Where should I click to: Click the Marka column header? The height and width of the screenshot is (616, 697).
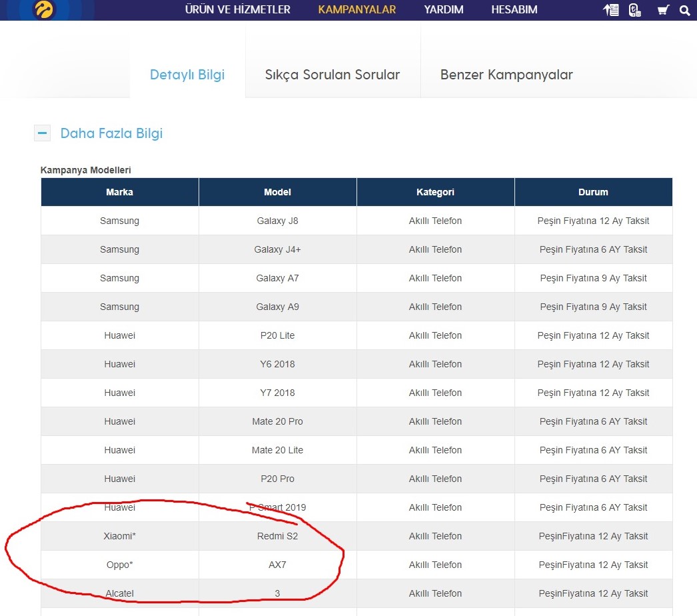(x=119, y=192)
